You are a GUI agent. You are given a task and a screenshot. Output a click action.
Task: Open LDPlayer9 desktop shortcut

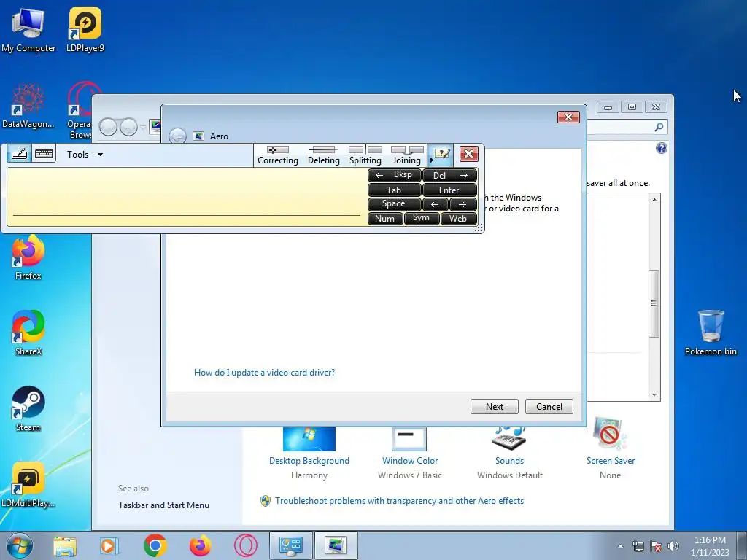85,29
